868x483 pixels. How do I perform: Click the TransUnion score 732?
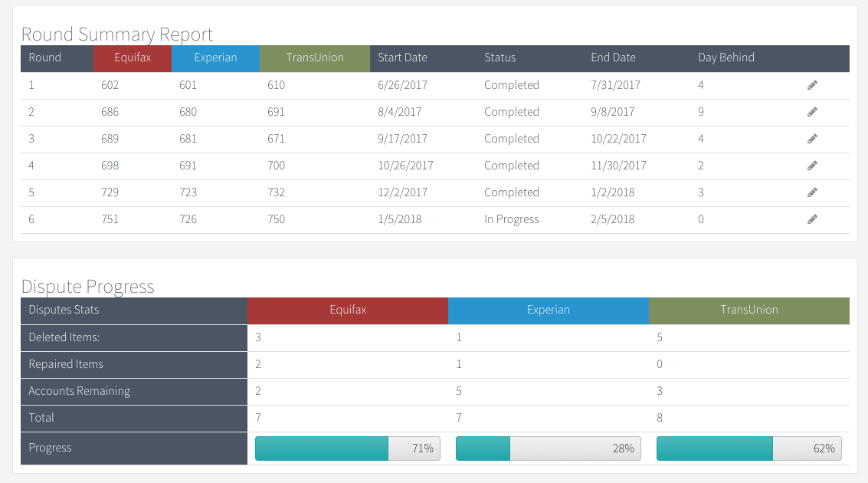[277, 192]
